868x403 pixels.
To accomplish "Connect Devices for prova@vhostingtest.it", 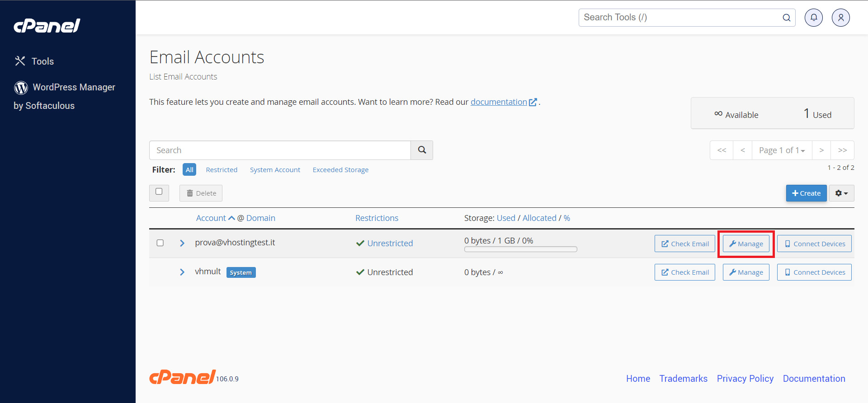I will click(814, 244).
